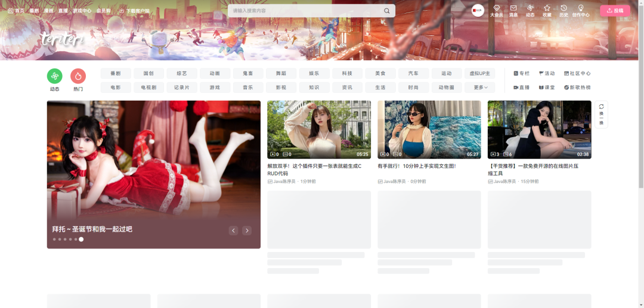This screenshot has width=644, height=308.
Task: Click the green 动态 circle icon
Action: coord(54,76)
